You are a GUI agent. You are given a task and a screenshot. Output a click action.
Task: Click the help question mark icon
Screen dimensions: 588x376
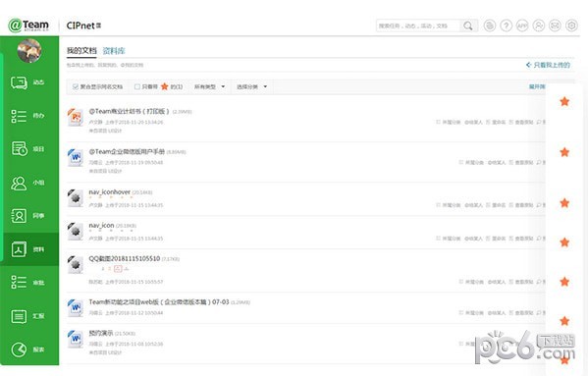coord(507,26)
